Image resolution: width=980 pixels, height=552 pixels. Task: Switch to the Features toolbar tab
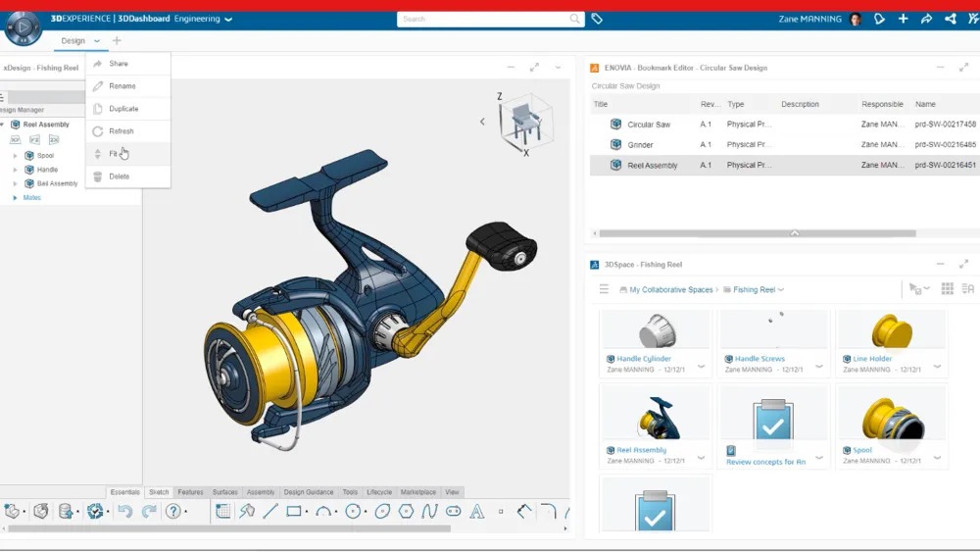[x=190, y=492]
